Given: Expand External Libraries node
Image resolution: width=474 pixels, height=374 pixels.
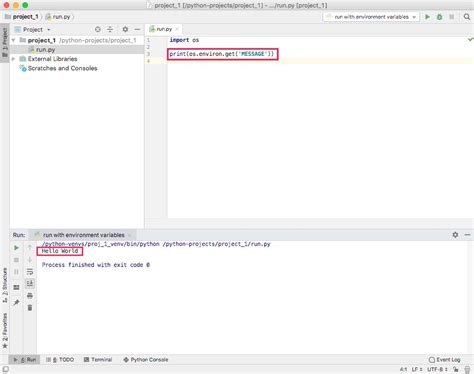Looking at the screenshot, I should [x=13, y=59].
